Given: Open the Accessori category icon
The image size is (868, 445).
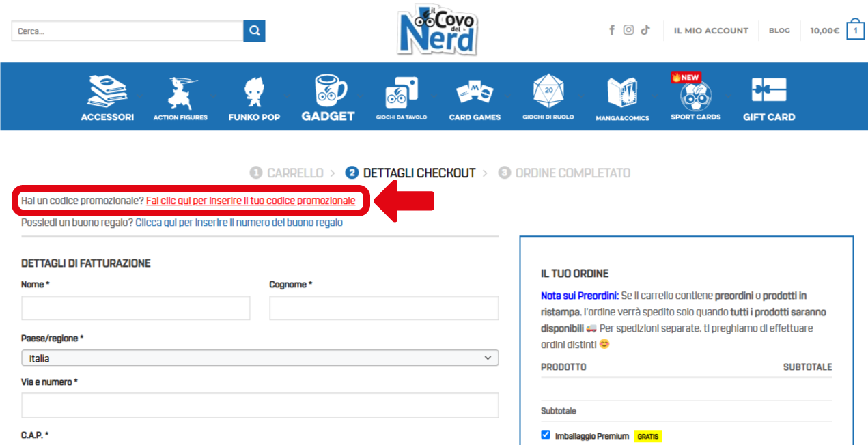Looking at the screenshot, I should tap(107, 92).
